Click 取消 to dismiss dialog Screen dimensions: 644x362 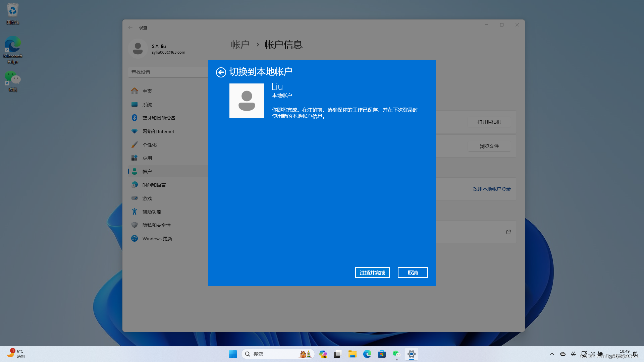pyautogui.click(x=413, y=272)
